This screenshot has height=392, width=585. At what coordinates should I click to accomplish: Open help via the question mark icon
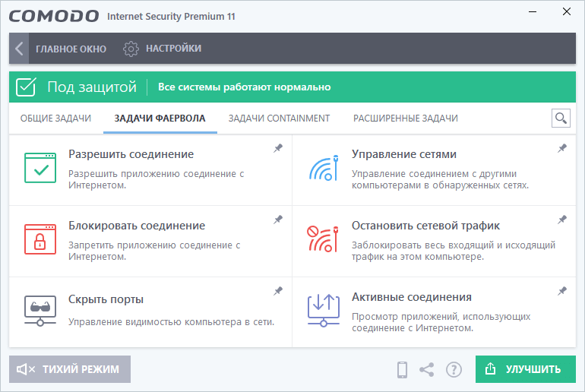point(454,370)
